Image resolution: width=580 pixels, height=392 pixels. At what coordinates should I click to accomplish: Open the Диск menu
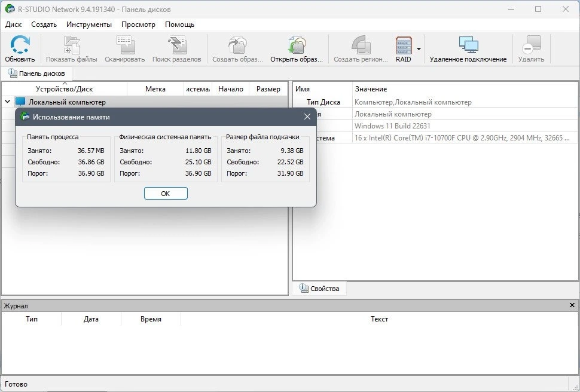click(14, 24)
